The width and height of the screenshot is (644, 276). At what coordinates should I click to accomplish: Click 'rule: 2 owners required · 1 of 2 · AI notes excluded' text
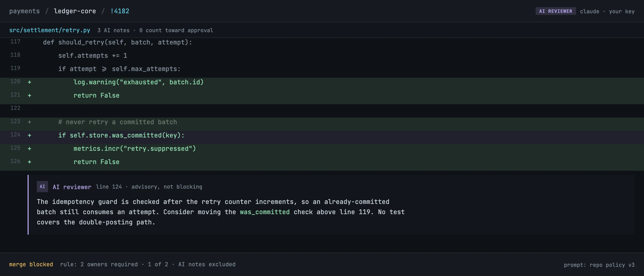point(148,264)
